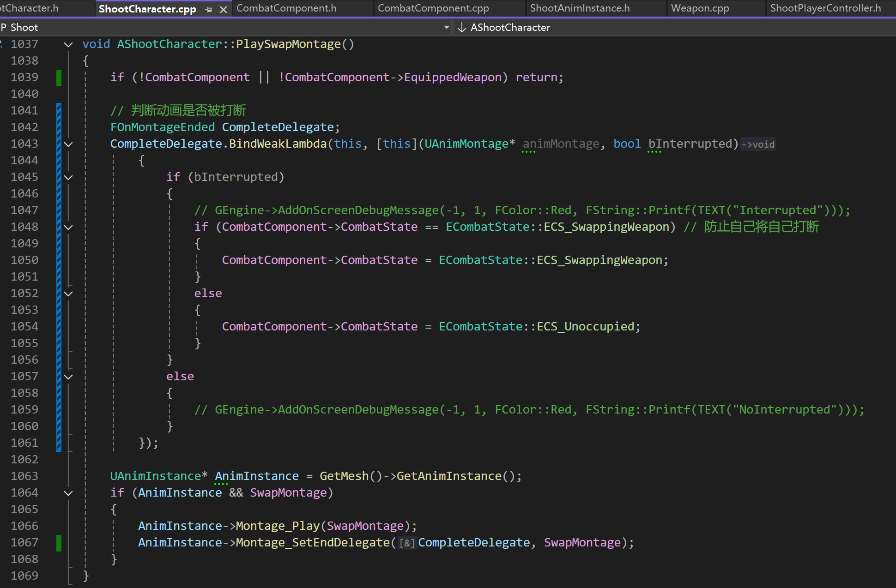This screenshot has width=896, height=588.
Task: Switch to CombatComponent.h tab
Action: [x=286, y=8]
